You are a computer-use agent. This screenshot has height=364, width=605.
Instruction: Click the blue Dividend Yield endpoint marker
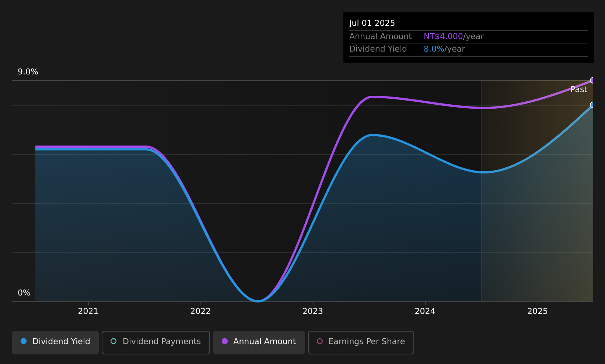tap(592, 105)
